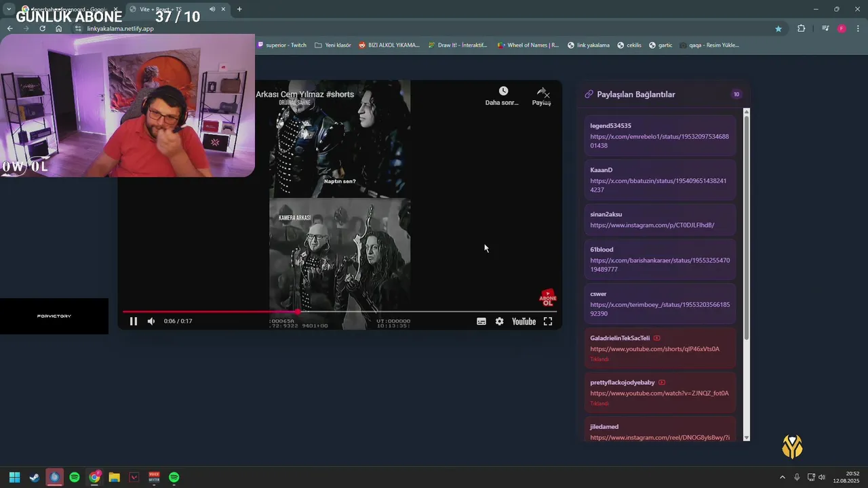Image resolution: width=868 pixels, height=488 pixels.
Task: Click the link icon next to Paylaşılan Bağlantılar
Action: click(589, 94)
